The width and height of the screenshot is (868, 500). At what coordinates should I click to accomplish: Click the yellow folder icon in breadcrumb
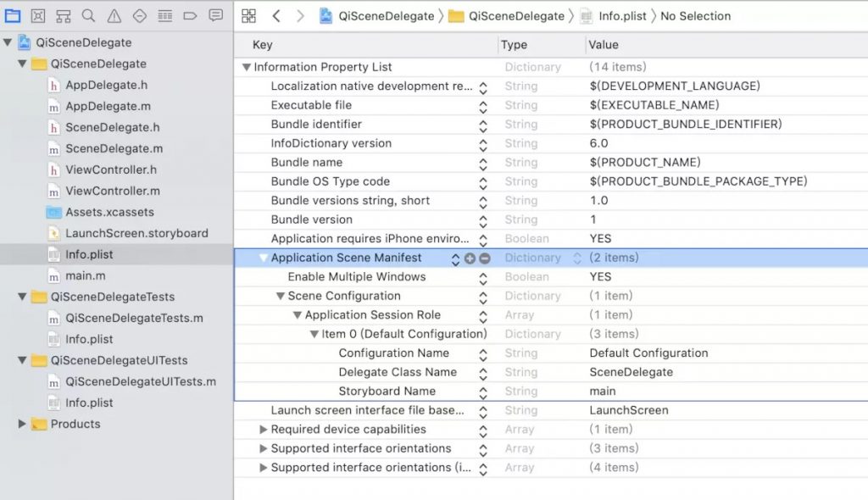(455, 16)
